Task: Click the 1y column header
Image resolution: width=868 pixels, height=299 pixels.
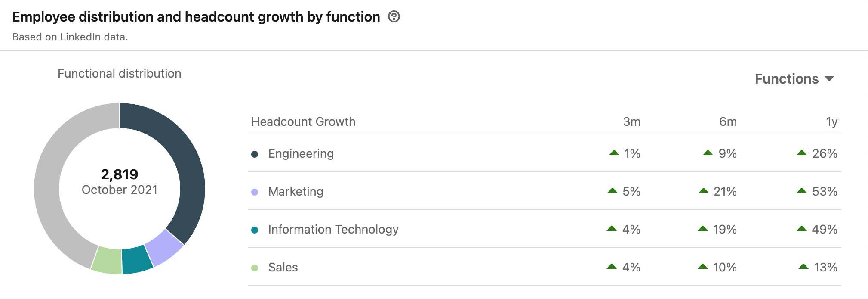Action: tap(831, 122)
